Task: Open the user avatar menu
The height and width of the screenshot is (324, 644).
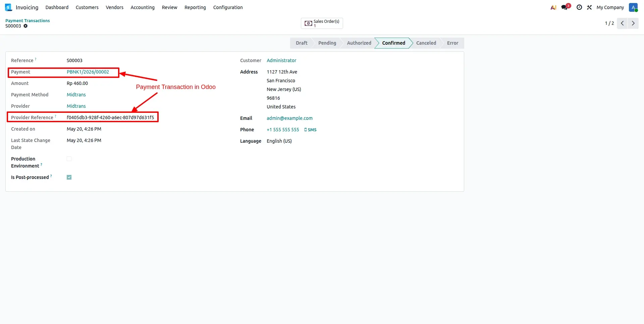Action: 633,7
